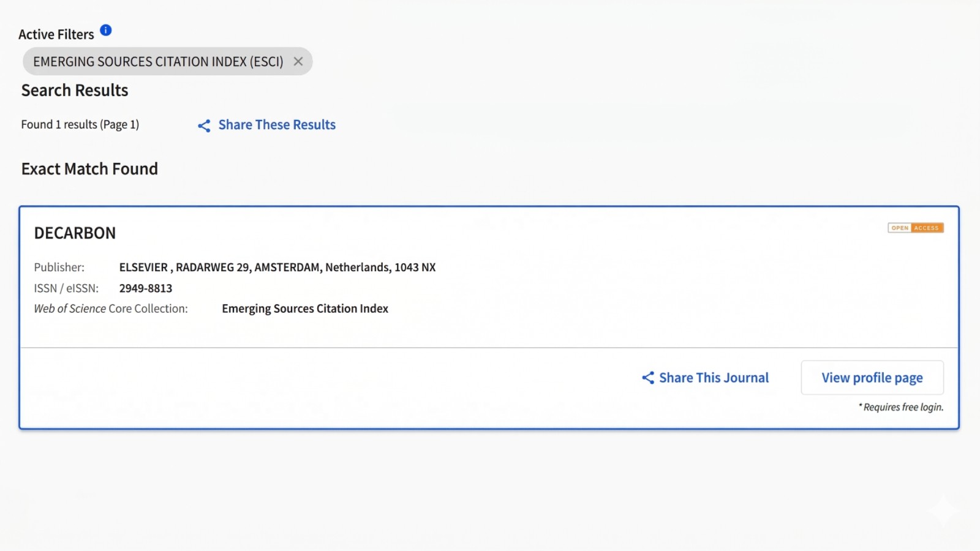Click the share icon beside Share This Journal
This screenshot has height=551, width=980.
click(647, 378)
